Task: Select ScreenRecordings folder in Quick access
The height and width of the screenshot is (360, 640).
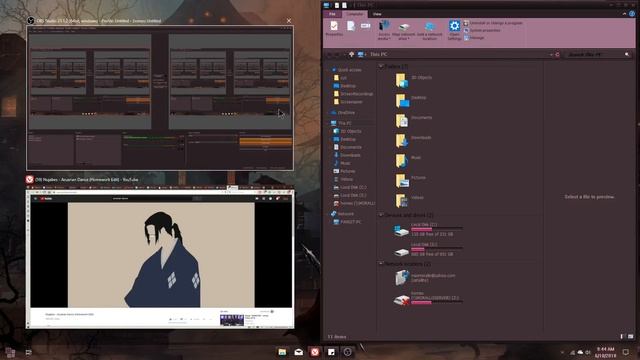Action: pos(353,94)
